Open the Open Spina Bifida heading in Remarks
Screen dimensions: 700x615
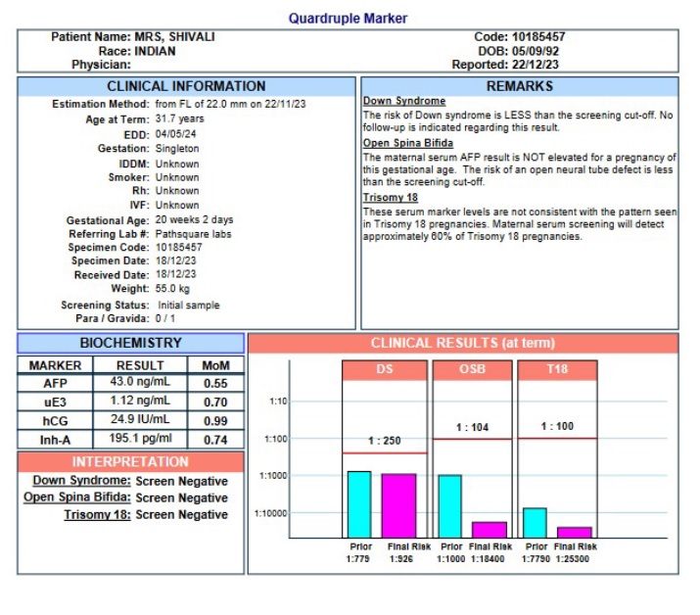coord(408,143)
